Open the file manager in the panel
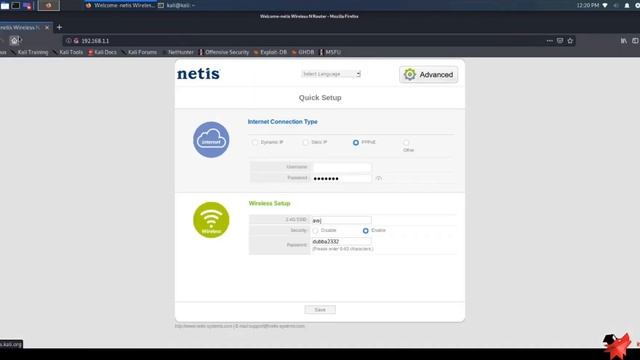The height and width of the screenshot is (360, 640). point(5,5)
